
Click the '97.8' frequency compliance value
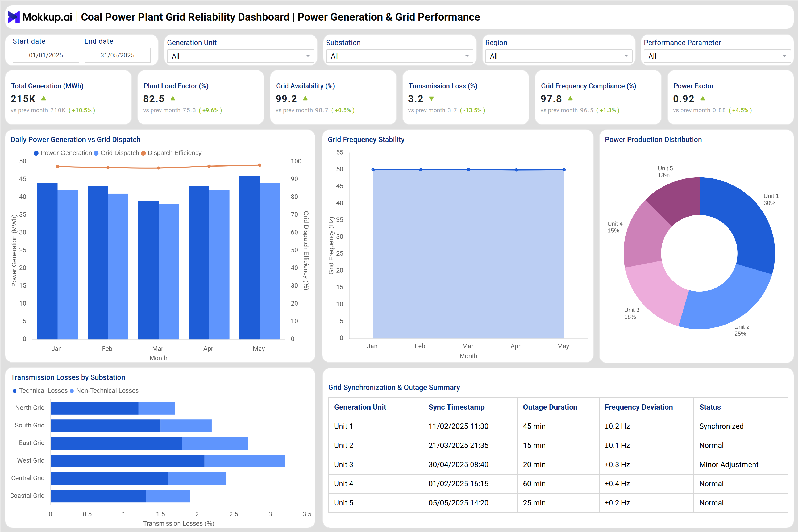[551, 99]
